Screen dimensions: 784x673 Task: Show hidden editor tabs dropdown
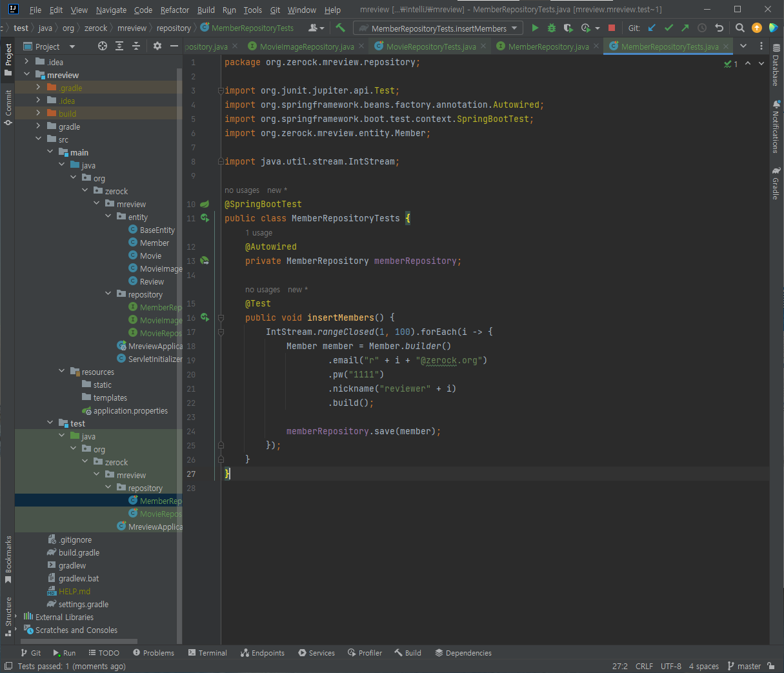tap(743, 46)
